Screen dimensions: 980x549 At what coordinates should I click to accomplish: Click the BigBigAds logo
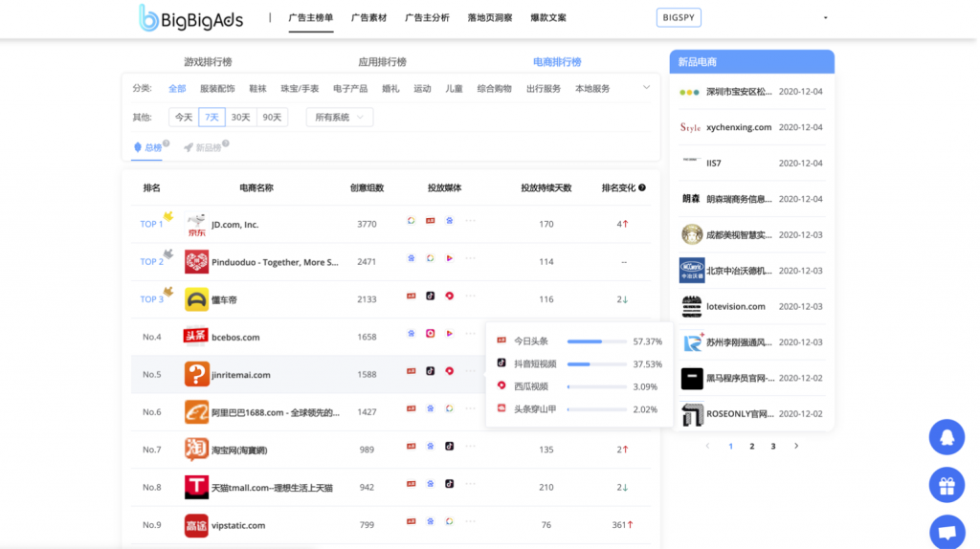click(190, 18)
